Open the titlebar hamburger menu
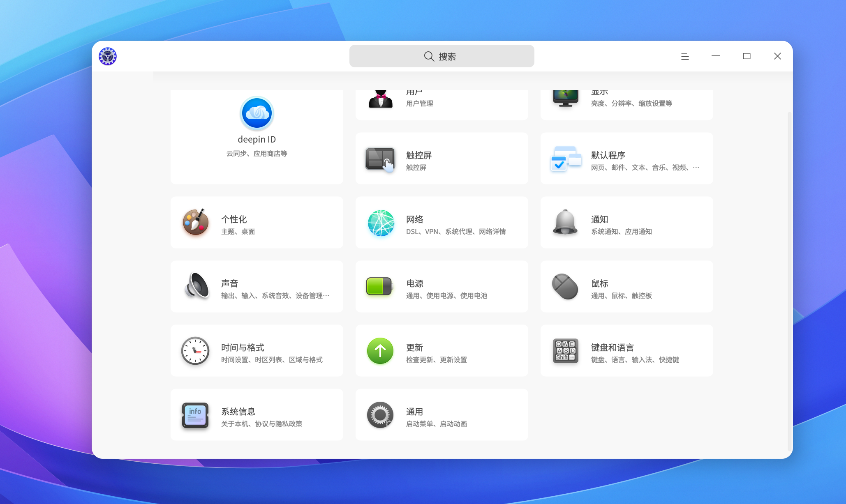The height and width of the screenshot is (504, 846). [x=685, y=56]
